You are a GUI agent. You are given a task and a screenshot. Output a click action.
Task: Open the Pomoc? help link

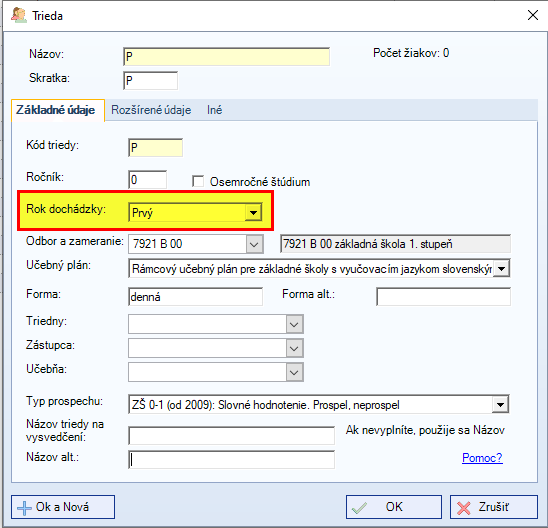pyautogui.click(x=482, y=458)
